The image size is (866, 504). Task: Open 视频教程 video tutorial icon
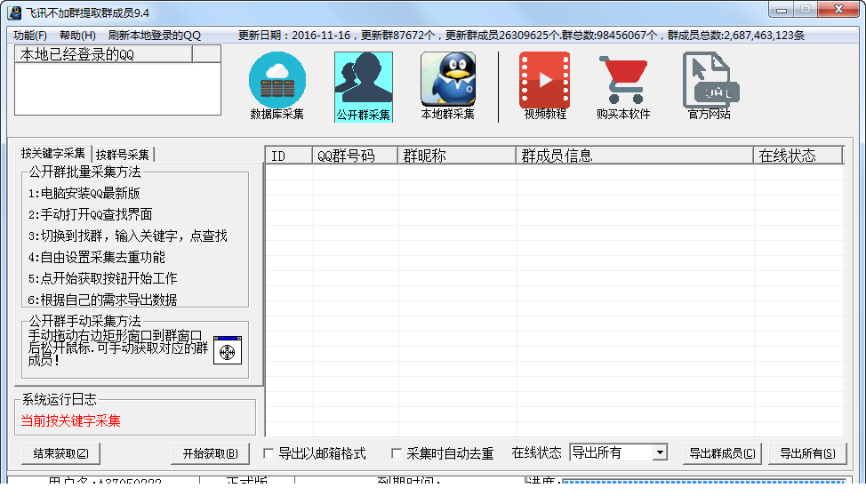point(545,80)
